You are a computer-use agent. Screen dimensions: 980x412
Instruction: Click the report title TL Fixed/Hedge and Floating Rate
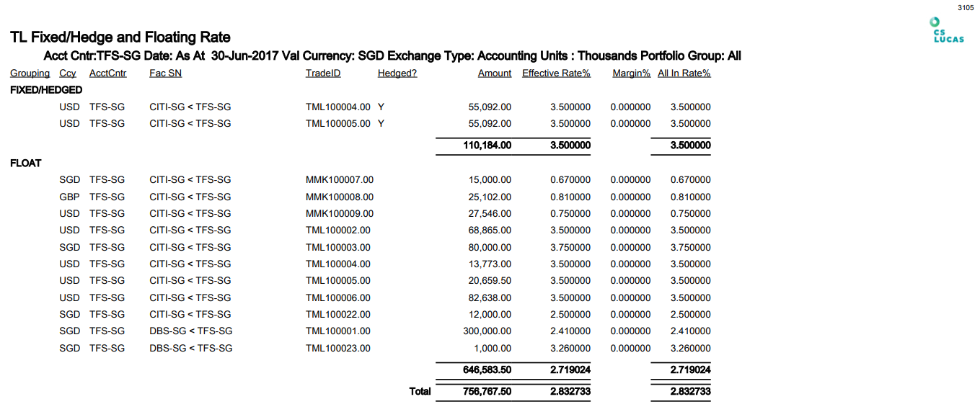pyautogui.click(x=120, y=37)
